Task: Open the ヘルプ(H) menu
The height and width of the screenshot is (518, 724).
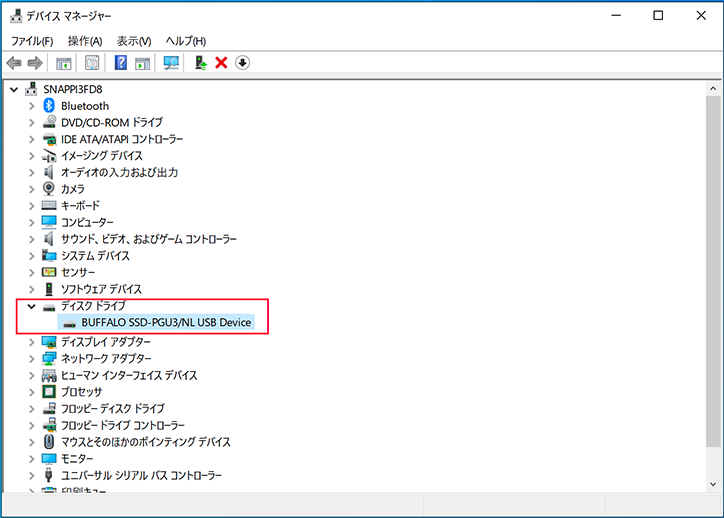Action: point(185,41)
